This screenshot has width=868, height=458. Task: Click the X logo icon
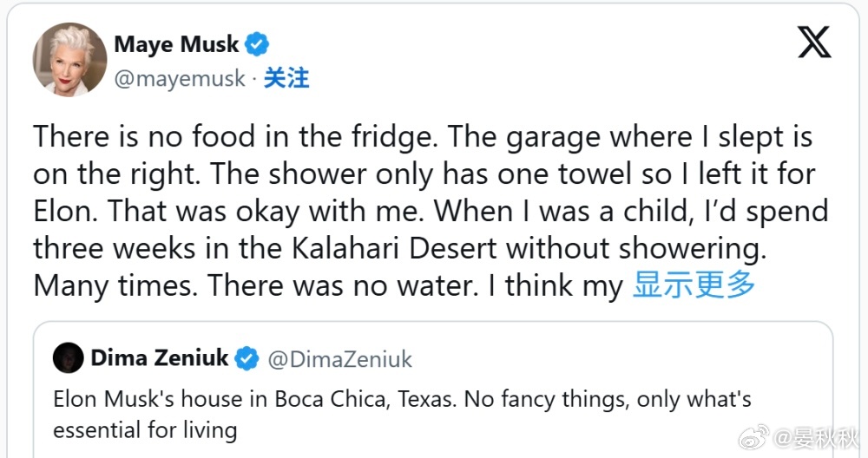coord(813,42)
